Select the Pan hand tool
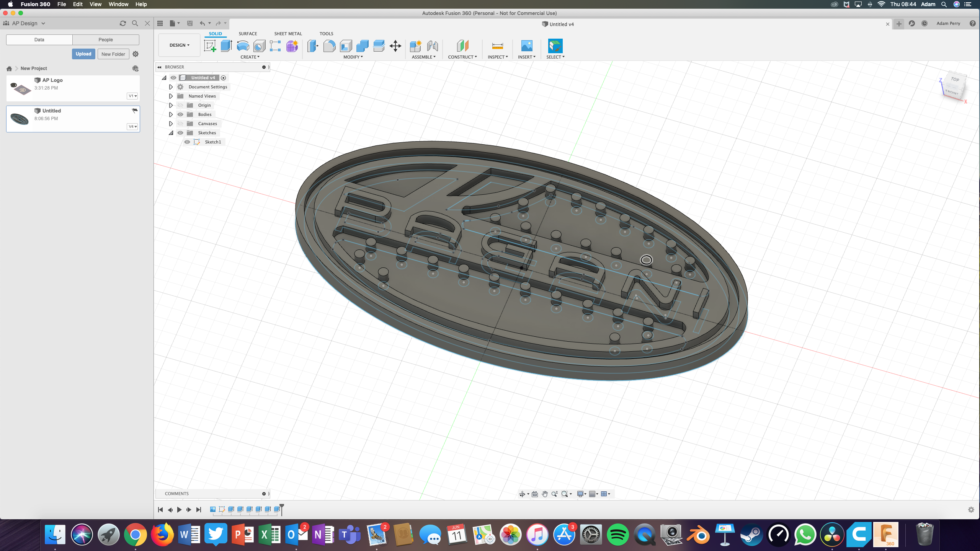Viewport: 980px width, 551px height. [545, 494]
